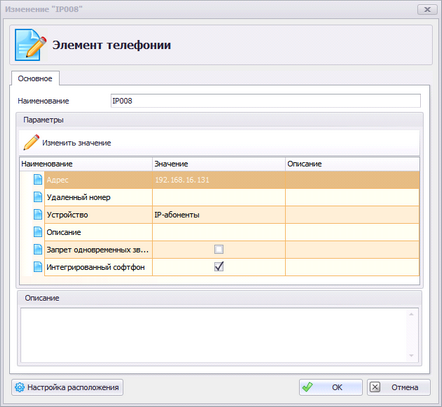
Task: Select the icon of the Описание parameter row
Action: click(x=38, y=232)
